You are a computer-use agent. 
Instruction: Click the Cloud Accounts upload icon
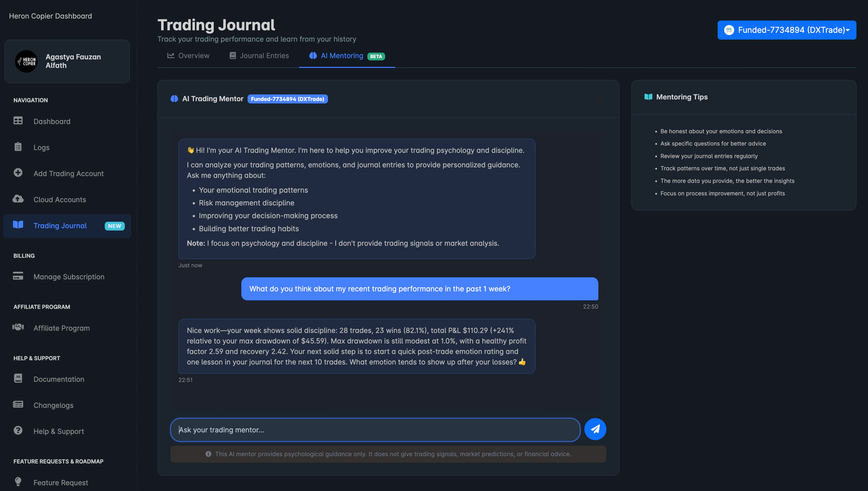pyautogui.click(x=18, y=199)
